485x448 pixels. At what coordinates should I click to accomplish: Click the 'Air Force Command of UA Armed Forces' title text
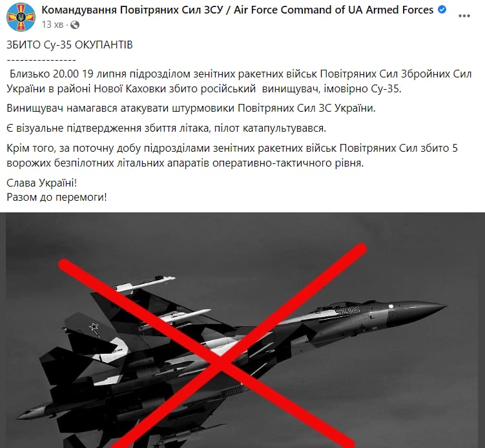(333, 10)
